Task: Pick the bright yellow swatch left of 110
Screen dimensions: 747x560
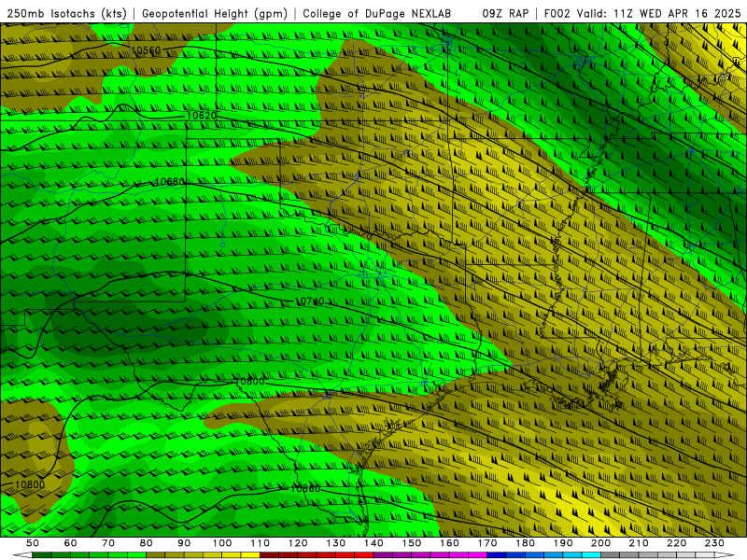Action: pos(250,555)
